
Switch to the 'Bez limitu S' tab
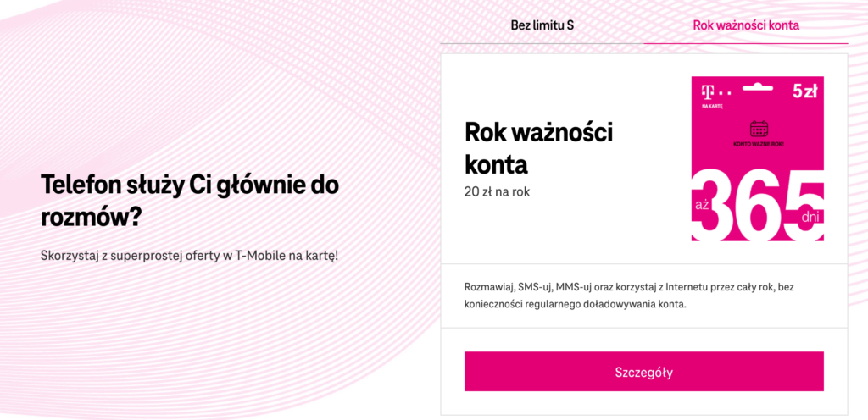(x=542, y=25)
